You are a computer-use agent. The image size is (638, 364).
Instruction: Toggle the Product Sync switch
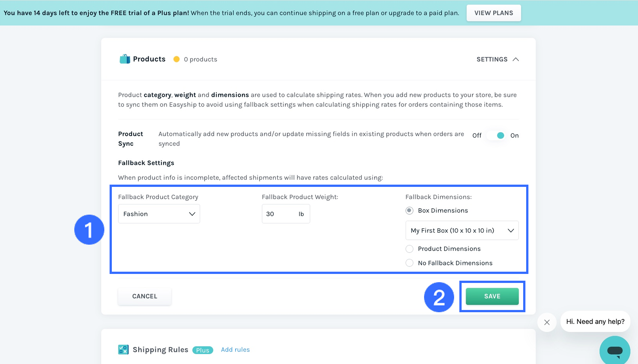[496, 135]
